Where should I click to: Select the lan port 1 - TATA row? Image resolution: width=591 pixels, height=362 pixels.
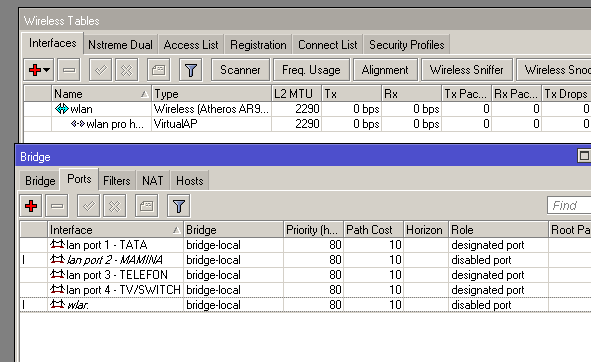pos(305,245)
